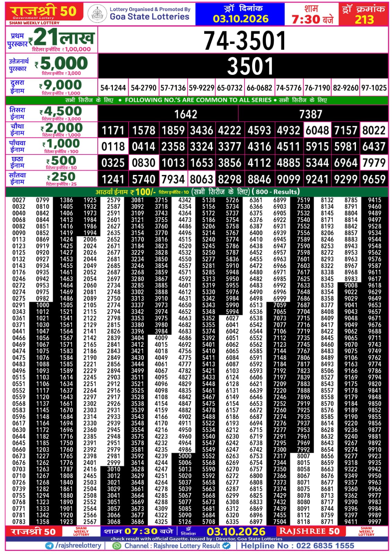Screen dimensions: 392x554
Task: Click eighth prize number 0027
Action: coord(19,200)
